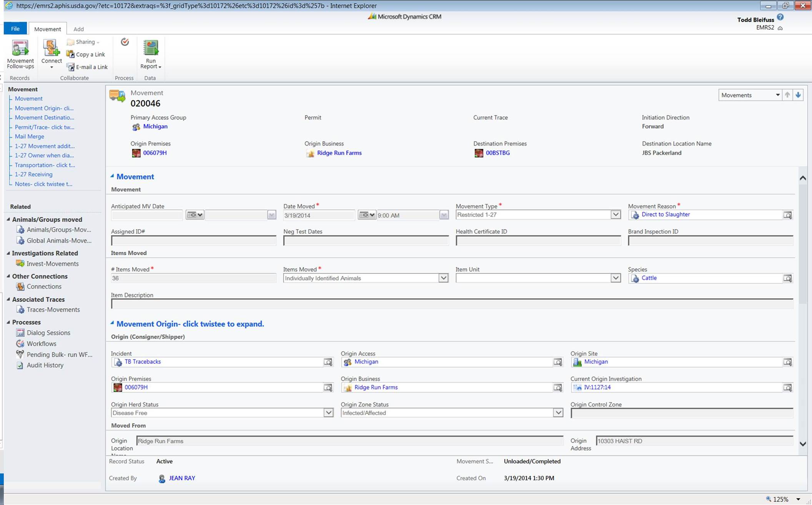
Task: Switch to the Add ribbon tab
Action: coord(78,29)
